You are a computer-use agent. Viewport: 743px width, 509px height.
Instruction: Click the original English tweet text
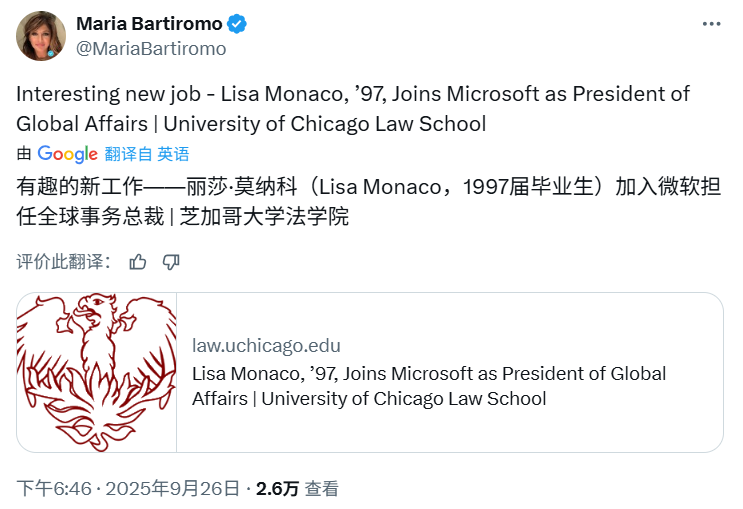pyautogui.click(x=352, y=109)
